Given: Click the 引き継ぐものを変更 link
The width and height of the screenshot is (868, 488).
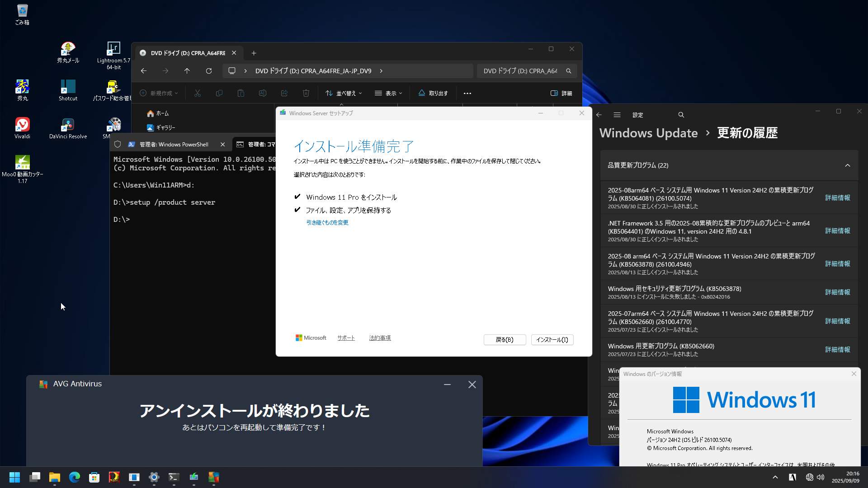Looking at the screenshot, I should (327, 222).
